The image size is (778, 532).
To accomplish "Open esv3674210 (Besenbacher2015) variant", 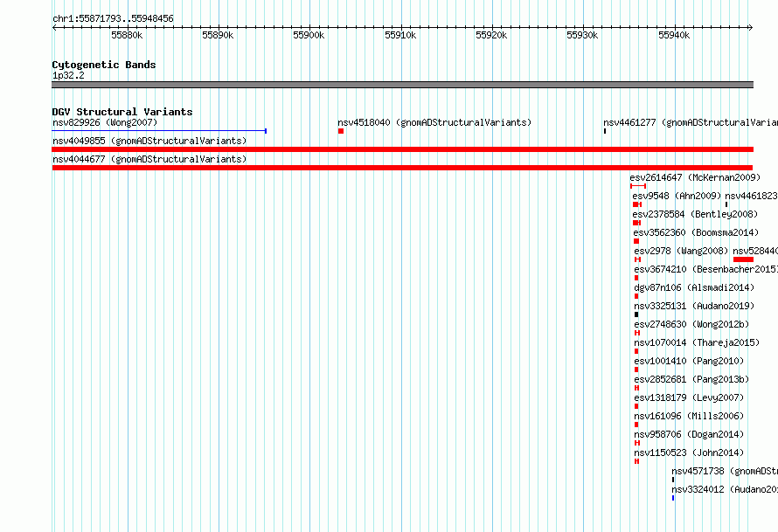I will (705, 269).
